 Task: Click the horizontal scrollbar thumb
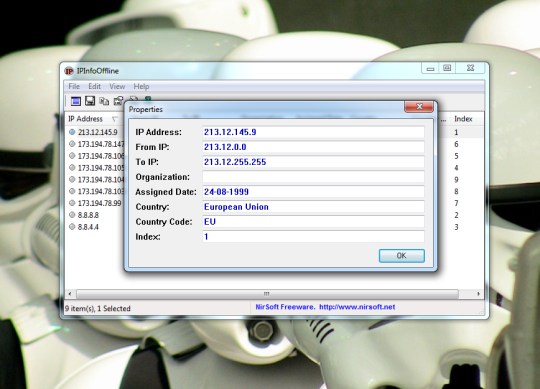[x=267, y=294]
